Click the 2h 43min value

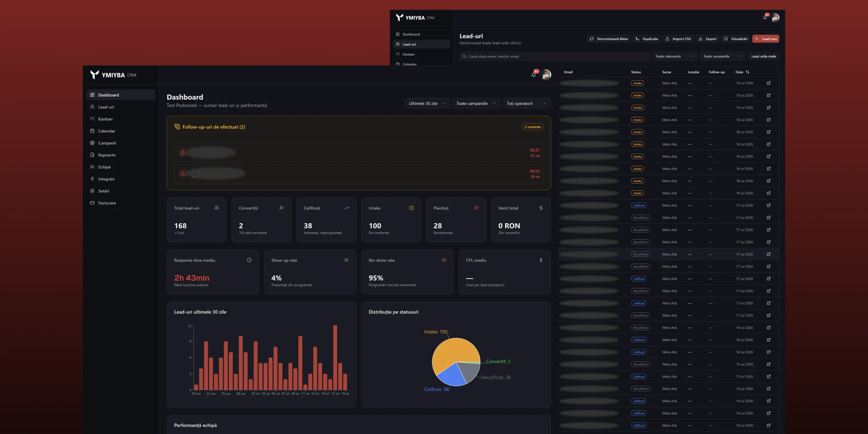tap(192, 278)
